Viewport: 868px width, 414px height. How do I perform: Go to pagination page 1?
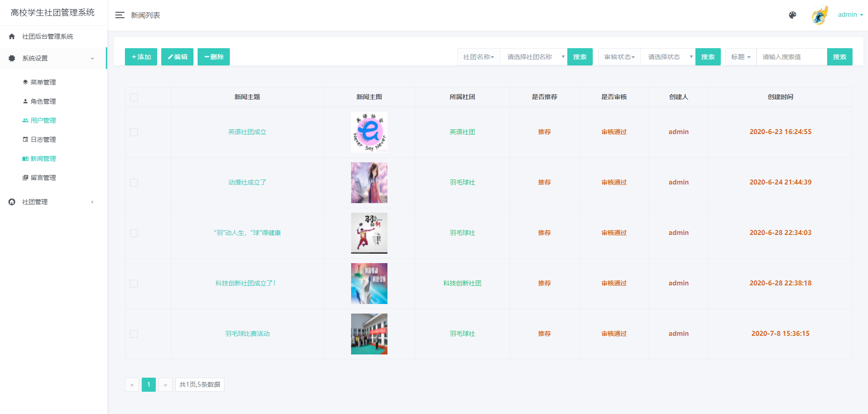[149, 384]
